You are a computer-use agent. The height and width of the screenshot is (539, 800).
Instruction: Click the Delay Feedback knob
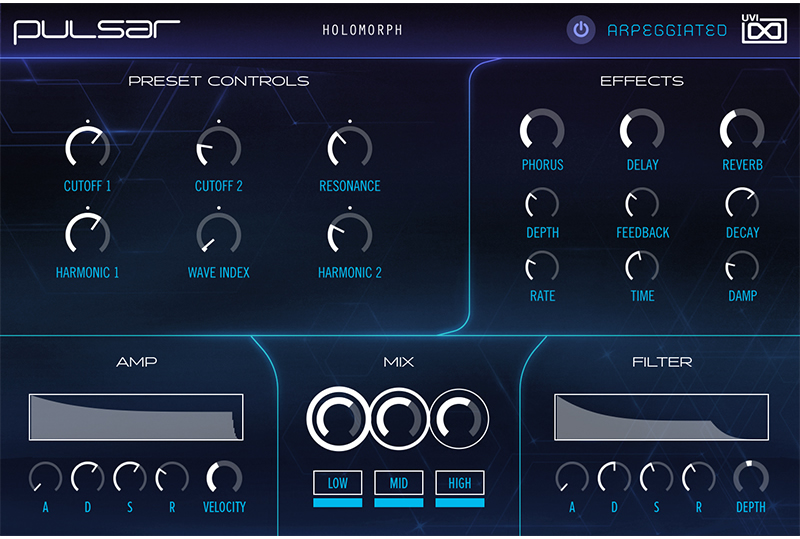(x=642, y=204)
